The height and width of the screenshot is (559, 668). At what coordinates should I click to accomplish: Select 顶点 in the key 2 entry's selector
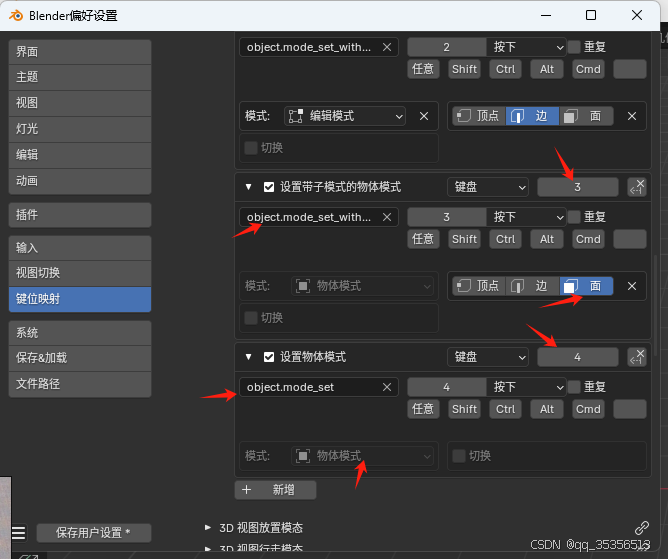pyautogui.click(x=479, y=116)
